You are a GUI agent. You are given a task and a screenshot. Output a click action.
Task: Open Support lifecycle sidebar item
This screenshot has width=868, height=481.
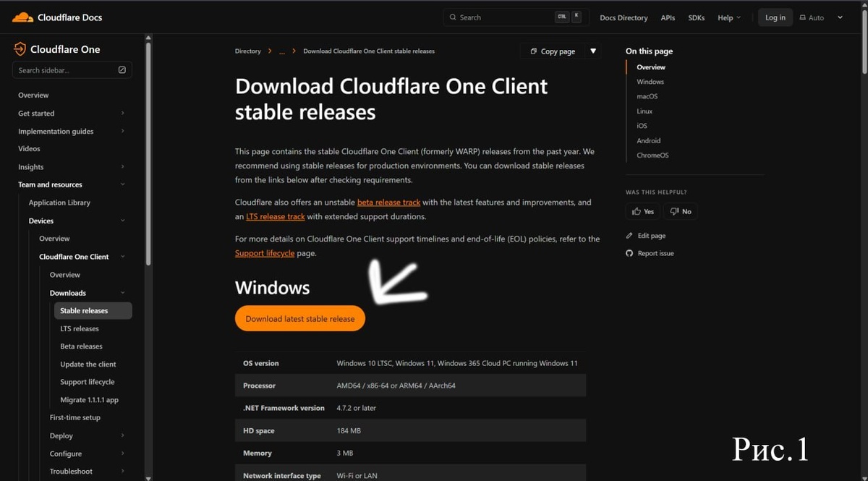(88, 382)
